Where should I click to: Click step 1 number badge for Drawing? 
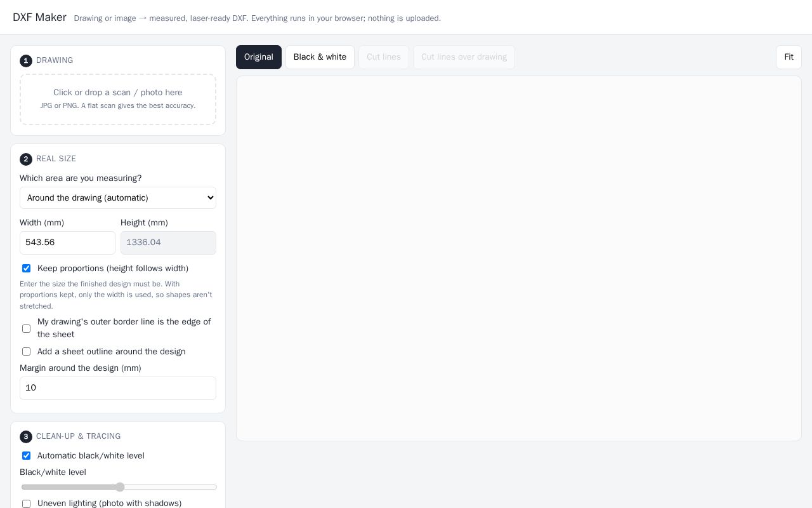point(26,61)
